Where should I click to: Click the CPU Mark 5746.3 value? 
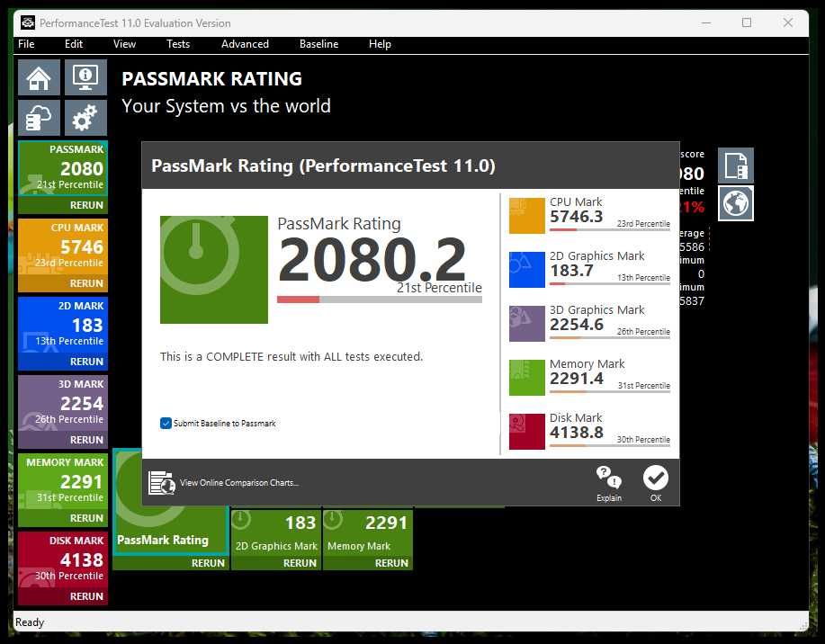[x=576, y=216]
